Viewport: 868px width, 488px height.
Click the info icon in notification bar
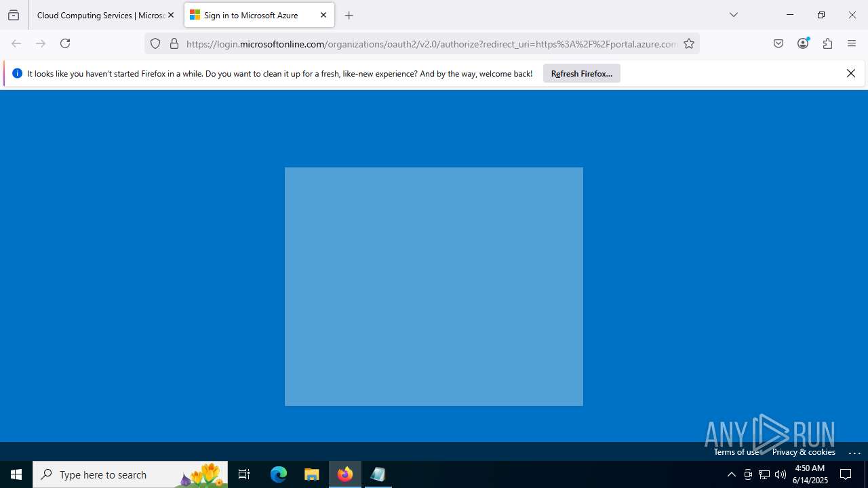click(x=17, y=73)
